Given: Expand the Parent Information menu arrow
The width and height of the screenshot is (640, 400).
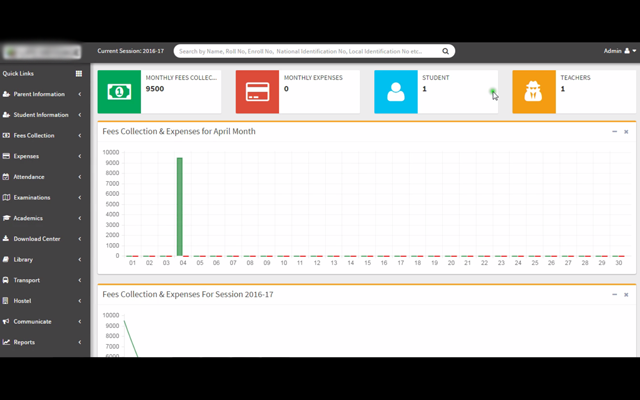Looking at the screenshot, I should [80, 94].
